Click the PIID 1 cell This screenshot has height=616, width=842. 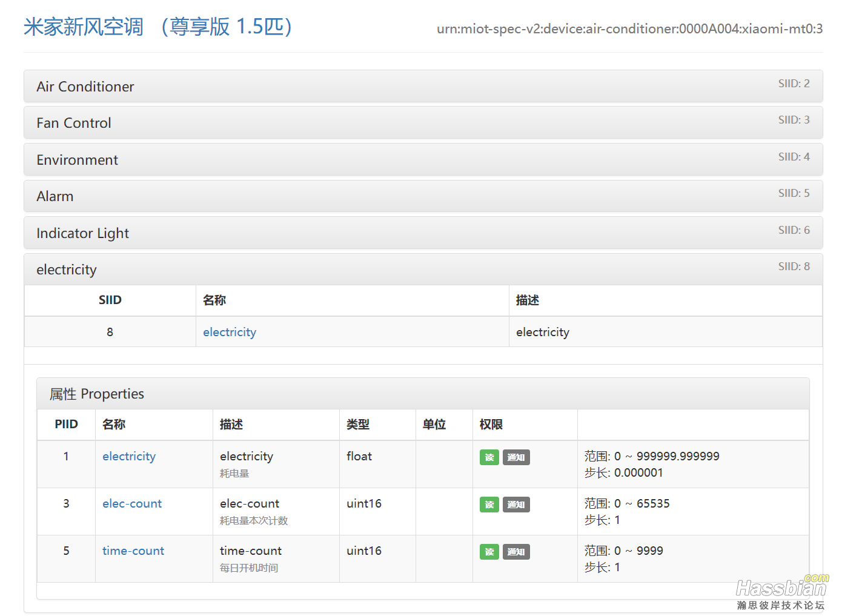(66, 464)
